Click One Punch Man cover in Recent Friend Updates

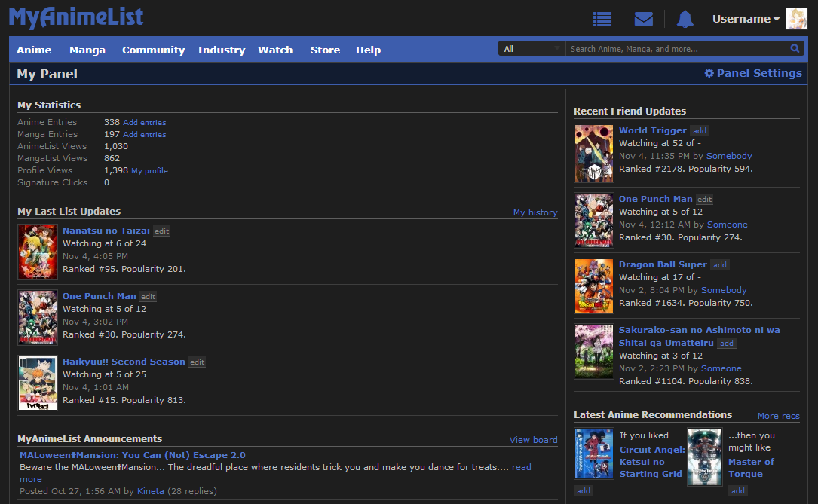click(x=594, y=221)
